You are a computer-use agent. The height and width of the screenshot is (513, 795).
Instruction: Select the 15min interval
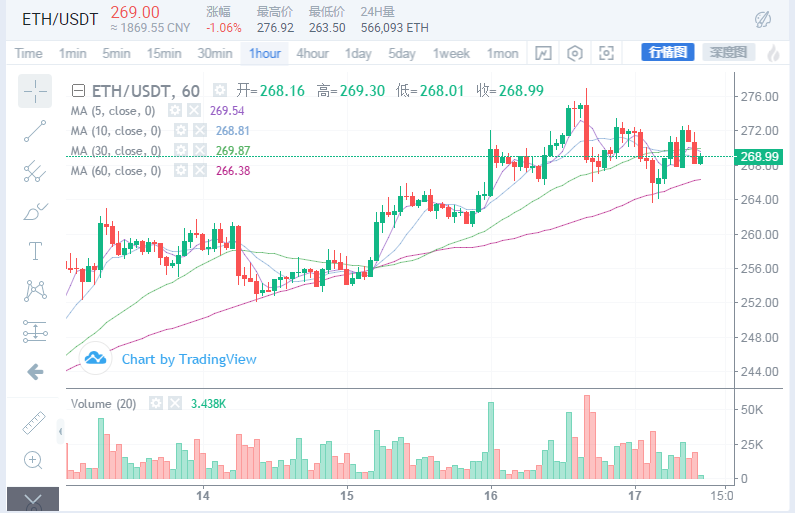[x=164, y=53]
